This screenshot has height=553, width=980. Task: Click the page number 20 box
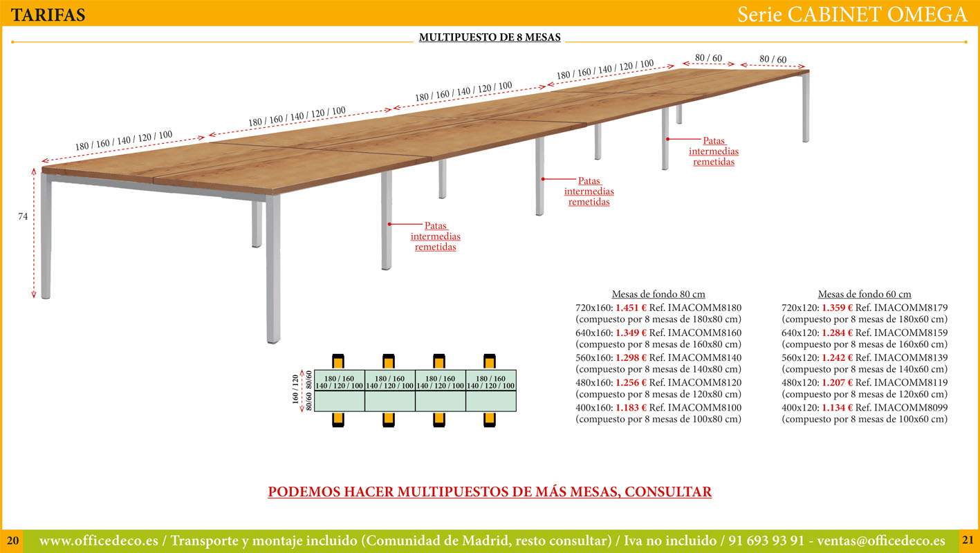click(x=12, y=540)
